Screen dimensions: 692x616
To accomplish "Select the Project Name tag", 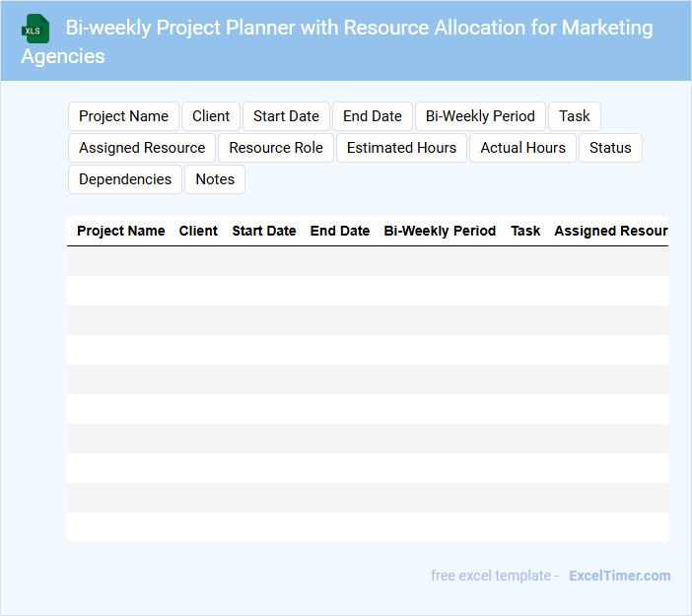I will 123,116.
